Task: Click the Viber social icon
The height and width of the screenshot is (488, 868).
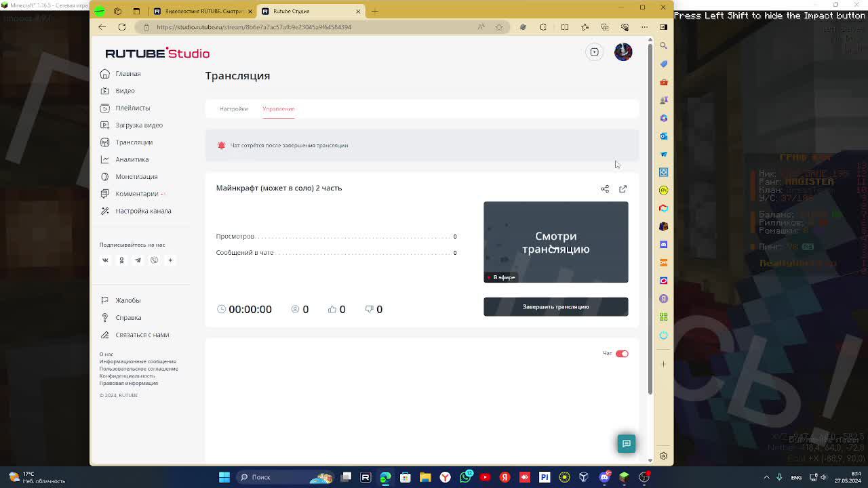Action: pyautogui.click(x=154, y=260)
